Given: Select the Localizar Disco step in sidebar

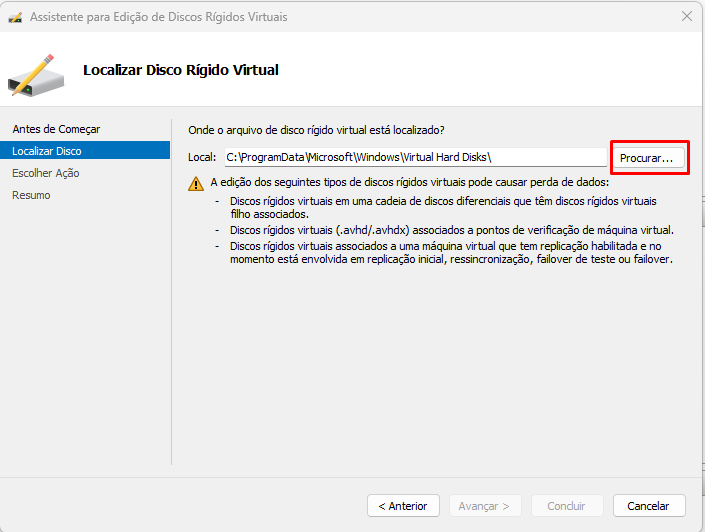Looking at the screenshot, I should pos(47,151).
